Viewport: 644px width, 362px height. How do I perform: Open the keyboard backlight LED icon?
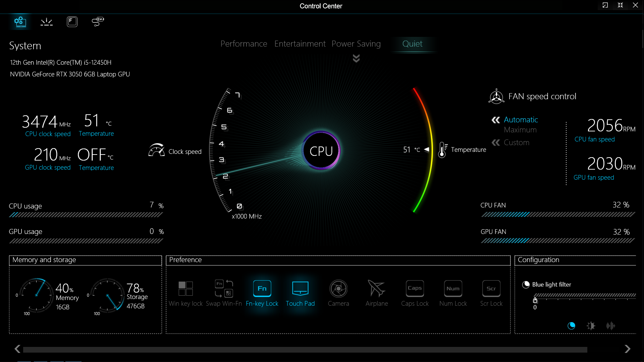click(46, 22)
